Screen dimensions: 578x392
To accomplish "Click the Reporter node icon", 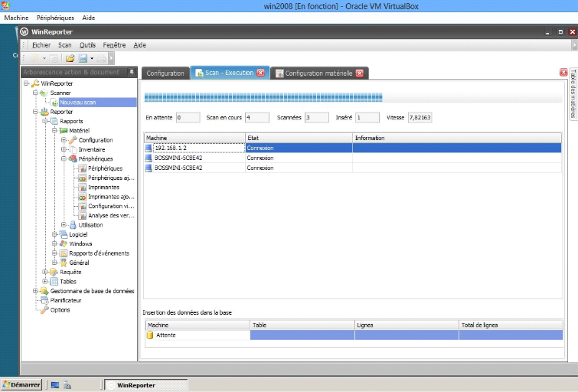I will [44, 112].
